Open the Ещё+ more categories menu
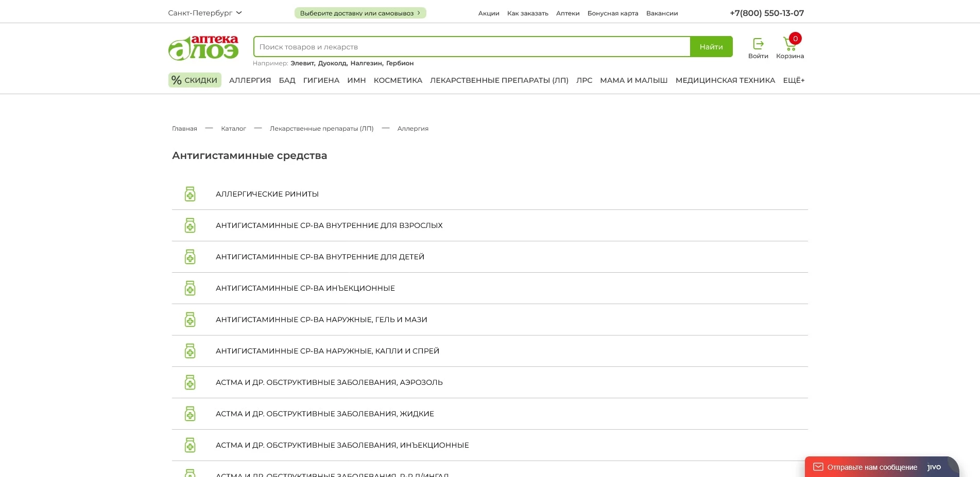The height and width of the screenshot is (477, 980). coord(793,80)
